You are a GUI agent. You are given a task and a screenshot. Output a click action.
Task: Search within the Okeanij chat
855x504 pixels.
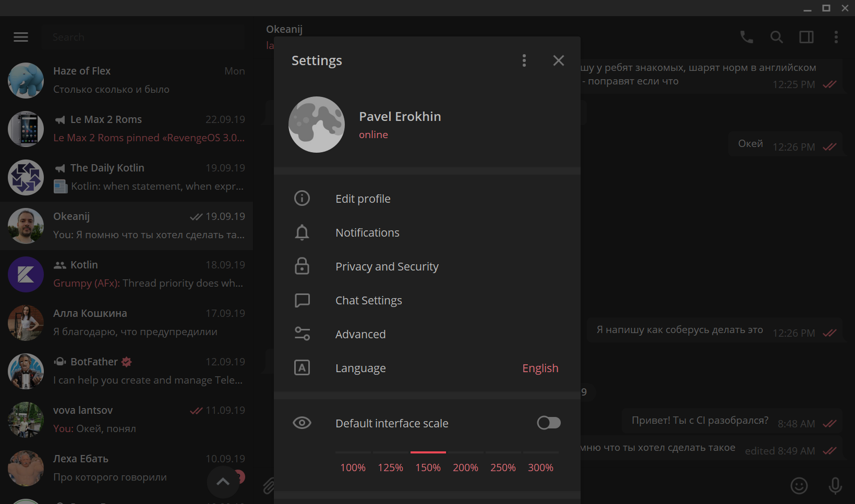(776, 37)
